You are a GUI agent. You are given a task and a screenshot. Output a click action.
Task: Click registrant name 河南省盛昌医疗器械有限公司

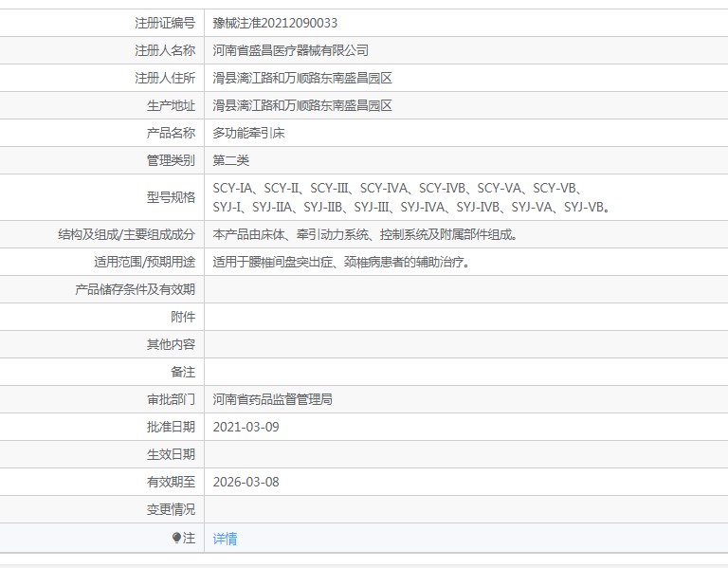pyautogui.click(x=291, y=50)
